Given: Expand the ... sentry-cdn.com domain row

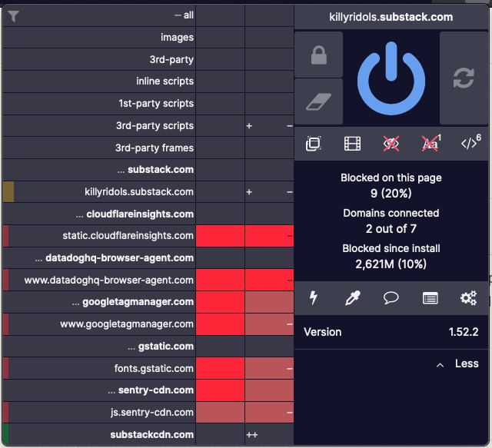Looking at the screenshot, I should pos(99,390).
